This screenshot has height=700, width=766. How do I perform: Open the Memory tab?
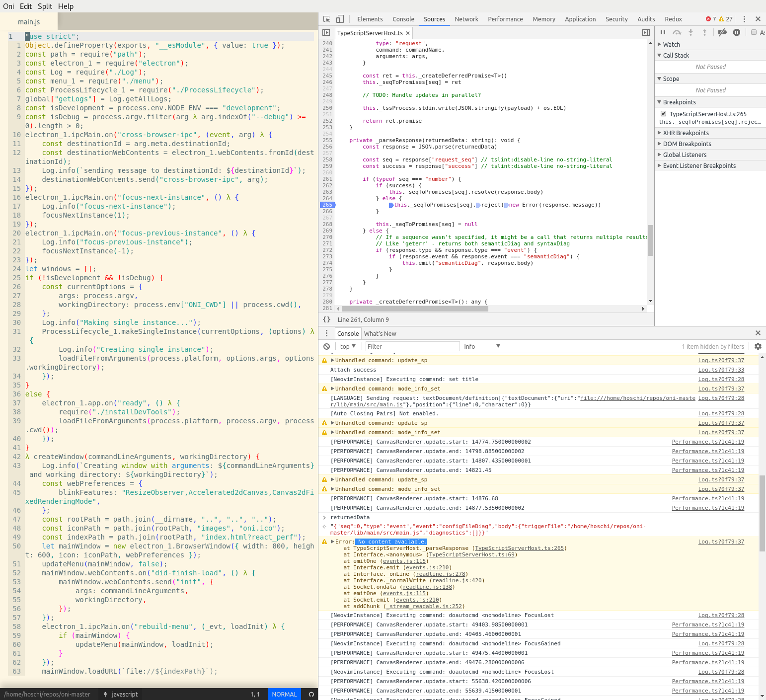click(x=544, y=19)
